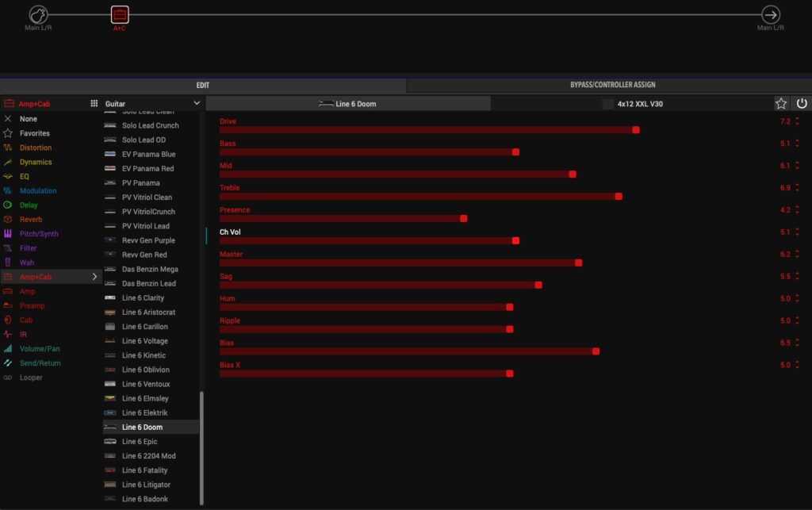Click the Main L/R output arrow block
812x510 pixels.
770,14
